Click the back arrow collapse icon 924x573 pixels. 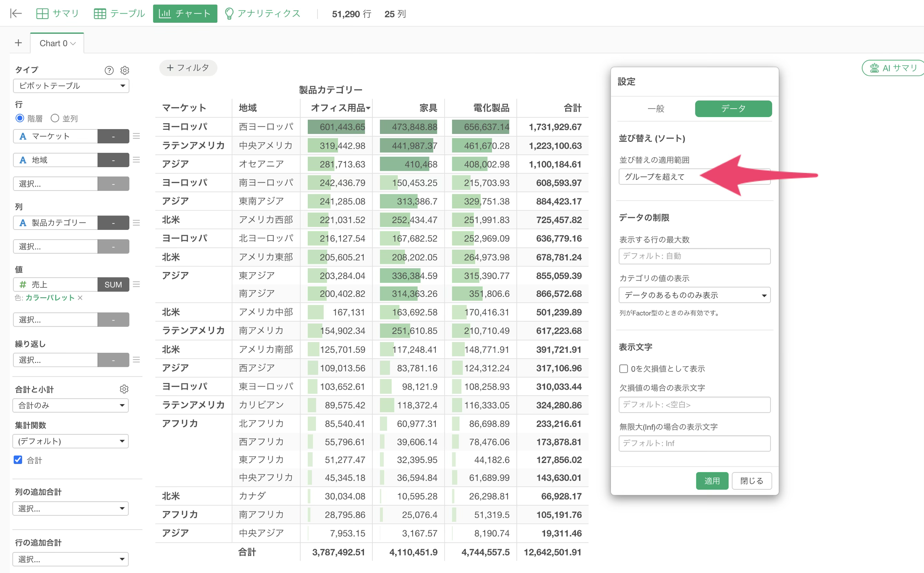[16, 14]
